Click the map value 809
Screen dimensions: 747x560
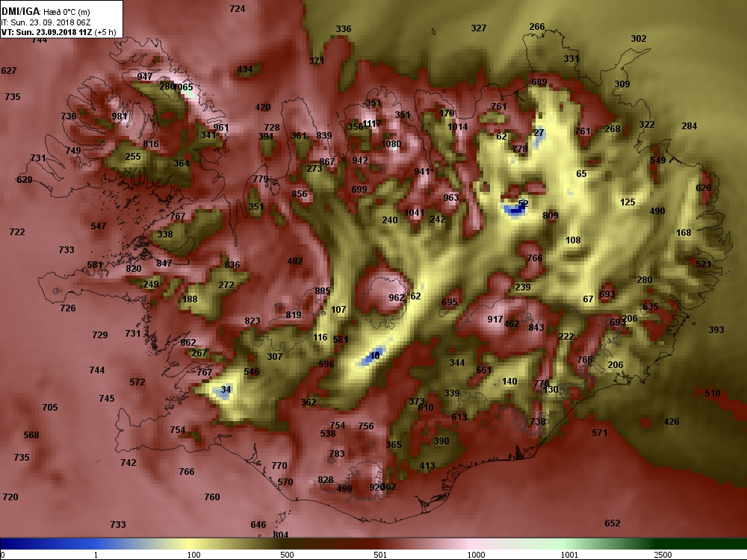551,216
